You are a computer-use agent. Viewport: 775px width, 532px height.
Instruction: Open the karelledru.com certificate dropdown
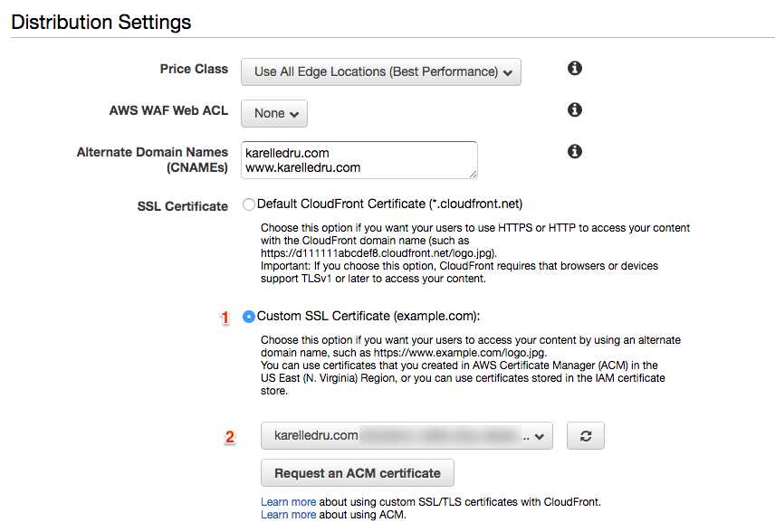(406, 436)
